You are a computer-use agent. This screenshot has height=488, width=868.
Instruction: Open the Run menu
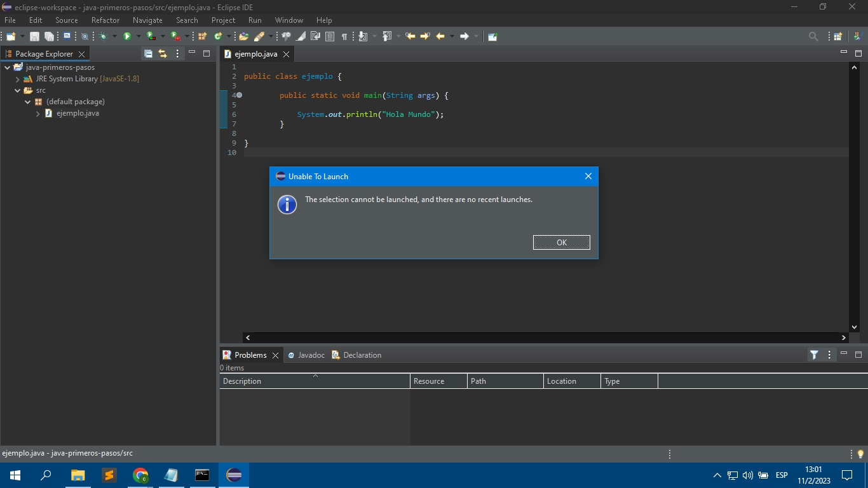coord(255,20)
